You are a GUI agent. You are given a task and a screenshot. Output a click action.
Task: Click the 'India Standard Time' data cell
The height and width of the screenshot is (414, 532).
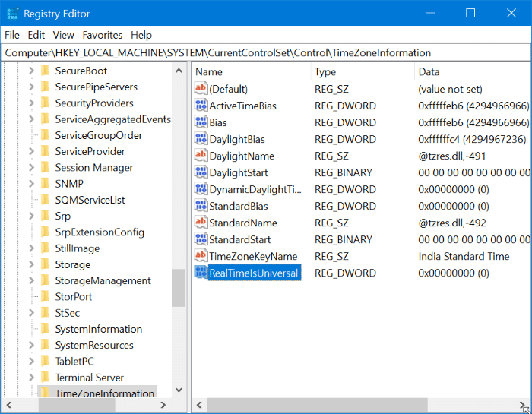[x=464, y=256]
